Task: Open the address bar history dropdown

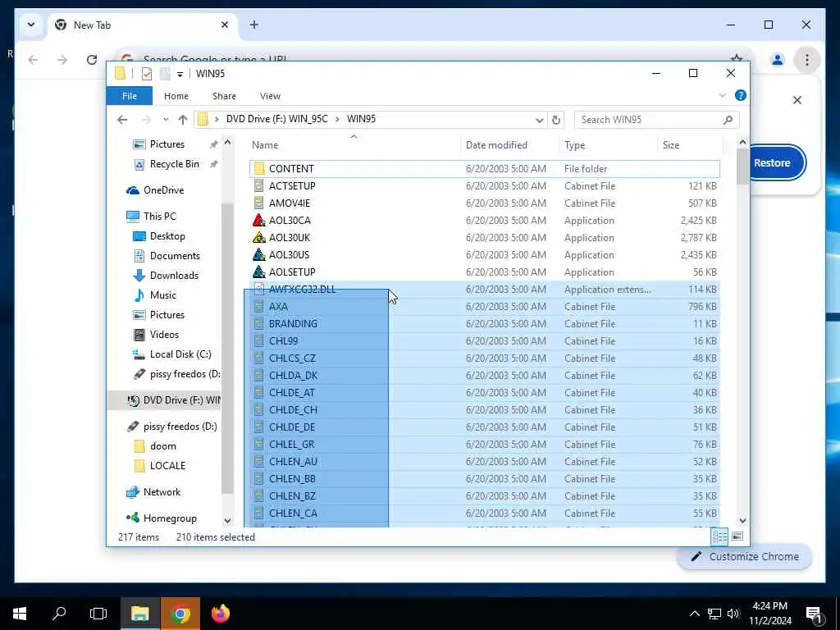Action: 540,120
